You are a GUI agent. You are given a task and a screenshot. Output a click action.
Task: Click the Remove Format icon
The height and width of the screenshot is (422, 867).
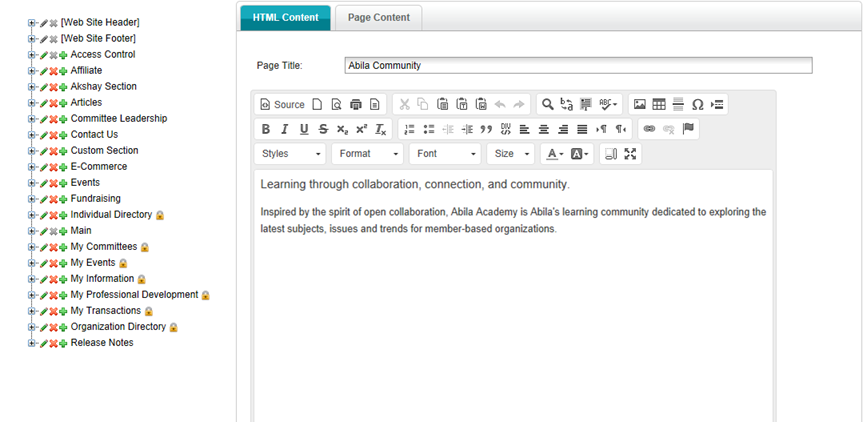click(381, 129)
